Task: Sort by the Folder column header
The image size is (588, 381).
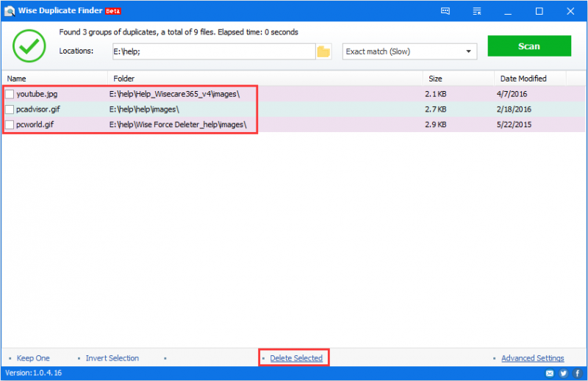Action: [x=265, y=79]
